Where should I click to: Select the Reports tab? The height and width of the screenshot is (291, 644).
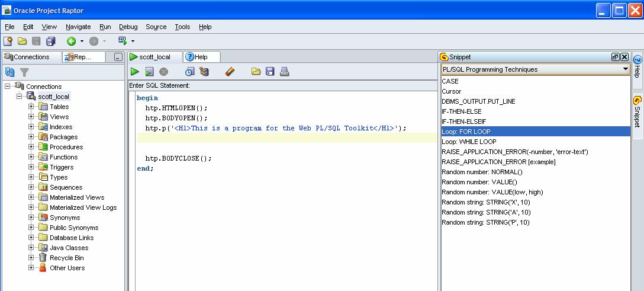[85, 57]
